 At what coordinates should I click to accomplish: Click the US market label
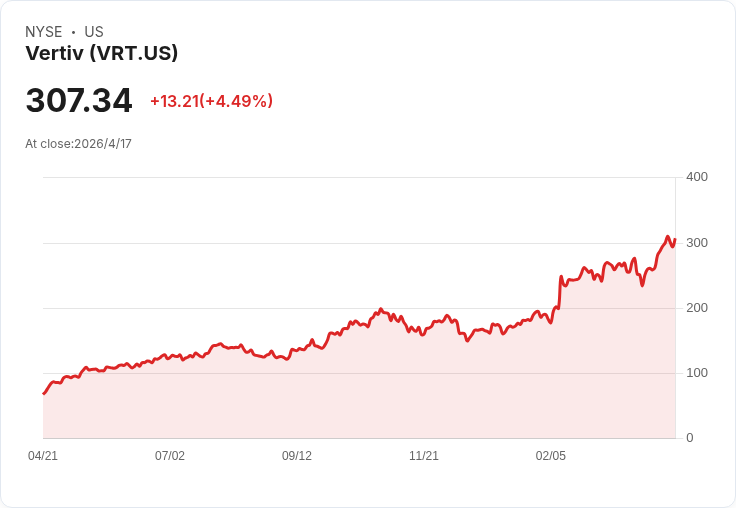[94, 32]
